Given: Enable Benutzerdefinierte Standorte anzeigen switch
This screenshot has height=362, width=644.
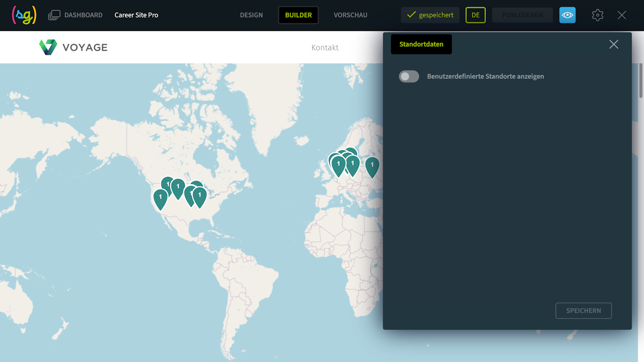Looking at the screenshot, I should [x=409, y=76].
